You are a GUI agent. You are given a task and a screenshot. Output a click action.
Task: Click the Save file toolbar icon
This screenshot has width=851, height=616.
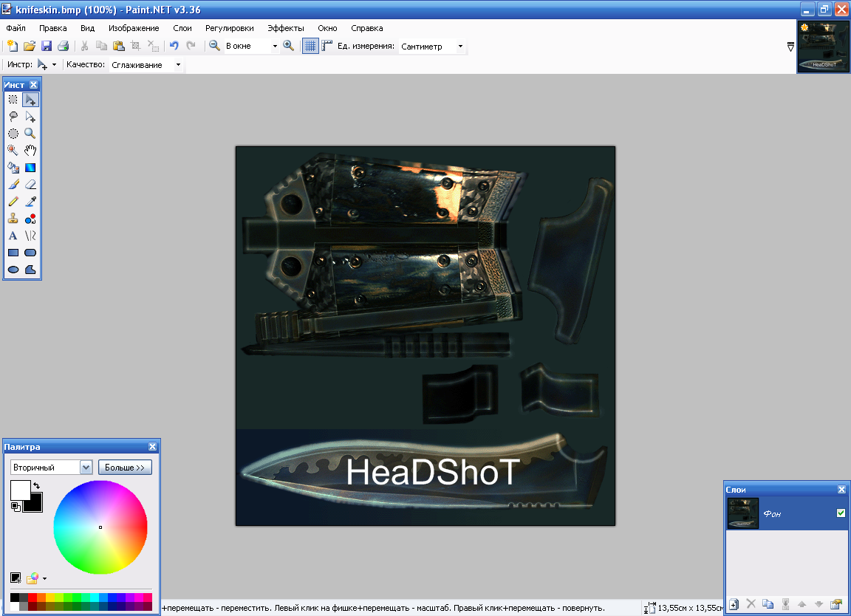click(x=47, y=46)
